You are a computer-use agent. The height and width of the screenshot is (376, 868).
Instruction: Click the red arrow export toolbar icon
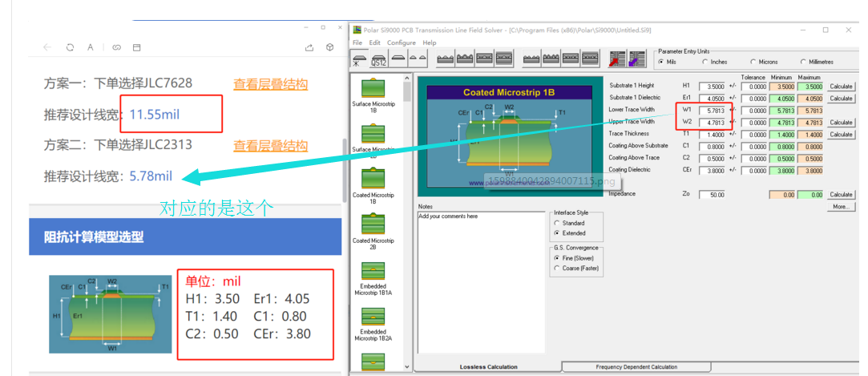point(616,59)
